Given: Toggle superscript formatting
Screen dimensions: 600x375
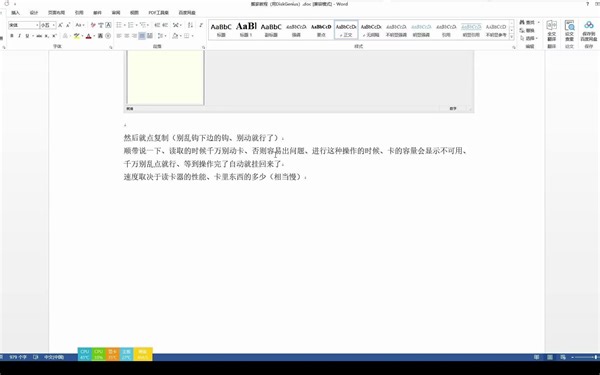Looking at the screenshot, I should pos(54,36).
